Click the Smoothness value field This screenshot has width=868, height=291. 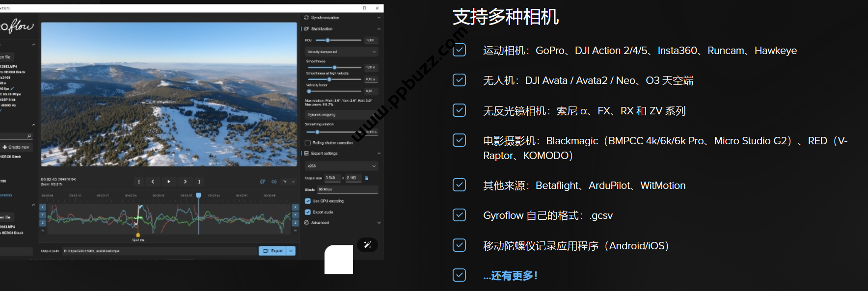(x=371, y=67)
